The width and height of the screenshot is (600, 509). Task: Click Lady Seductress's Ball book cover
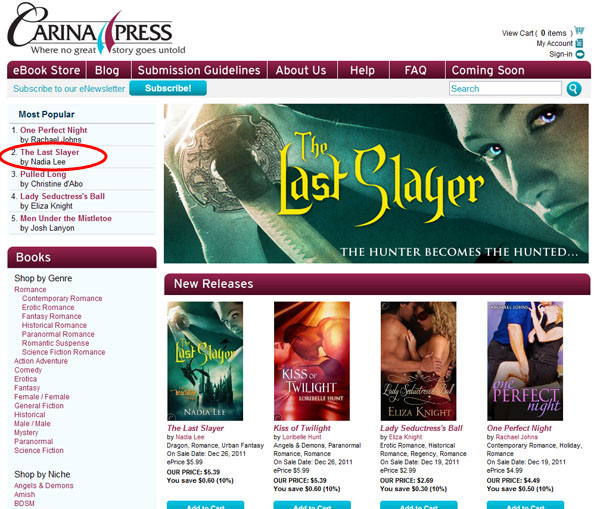(419, 361)
